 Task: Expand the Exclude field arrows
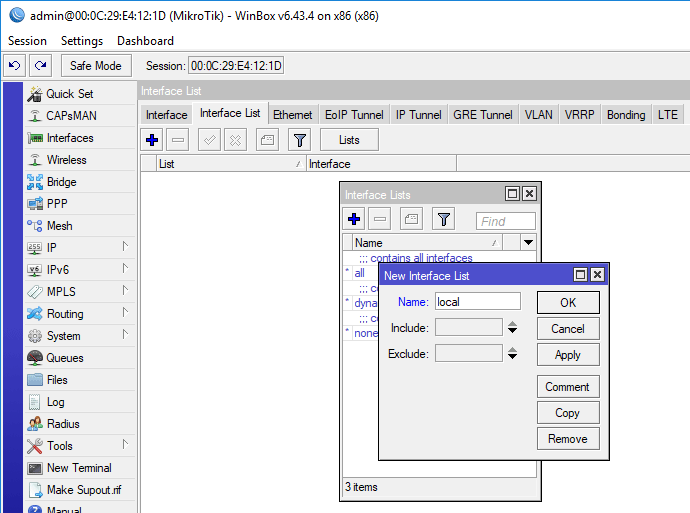(512, 353)
